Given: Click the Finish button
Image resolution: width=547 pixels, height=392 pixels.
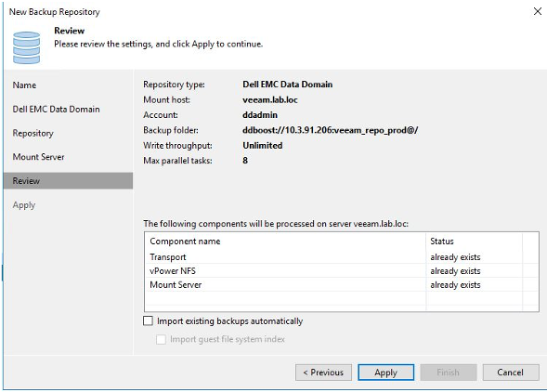Looking at the screenshot, I should [x=449, y=372].
